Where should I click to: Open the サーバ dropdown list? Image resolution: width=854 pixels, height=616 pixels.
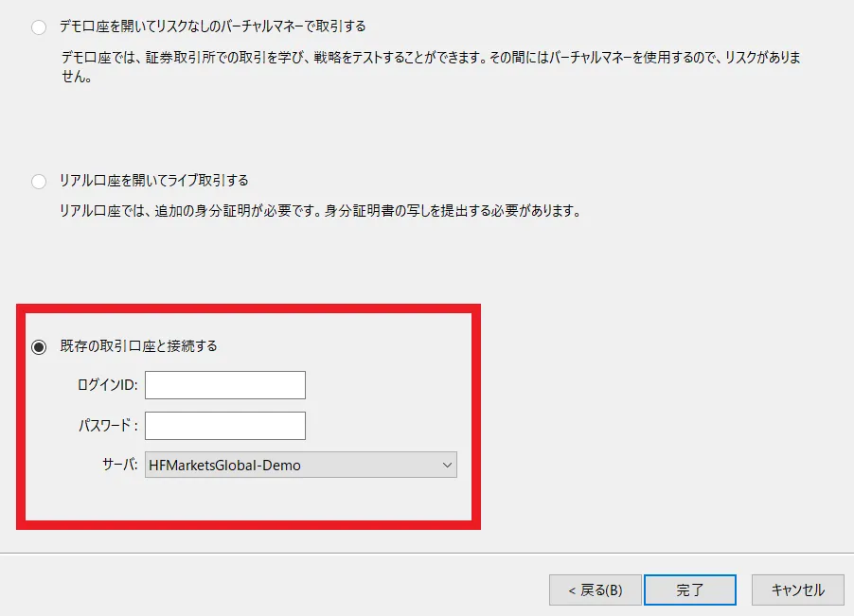[300, 465]
